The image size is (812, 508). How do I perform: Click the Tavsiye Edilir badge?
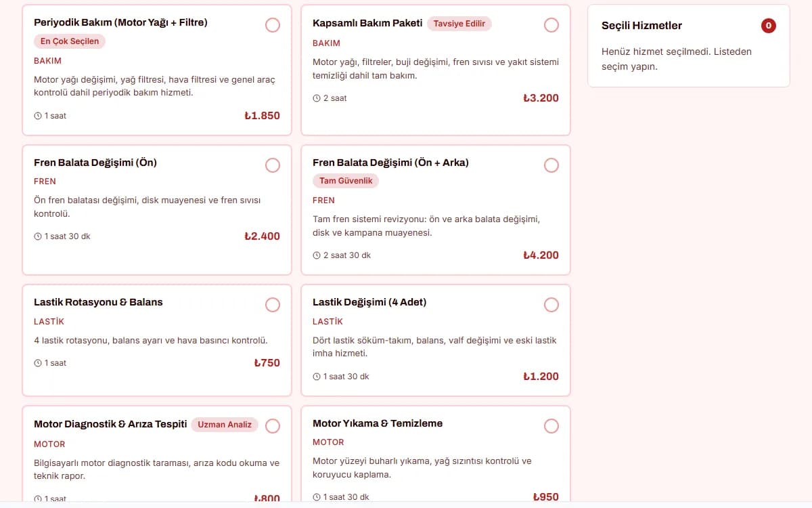[x=459, y=24]
